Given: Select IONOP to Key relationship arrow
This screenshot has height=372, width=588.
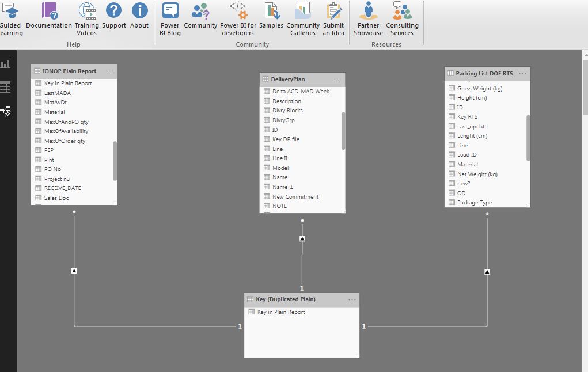Looking at the screenshot, I should (x=74, y=271).
